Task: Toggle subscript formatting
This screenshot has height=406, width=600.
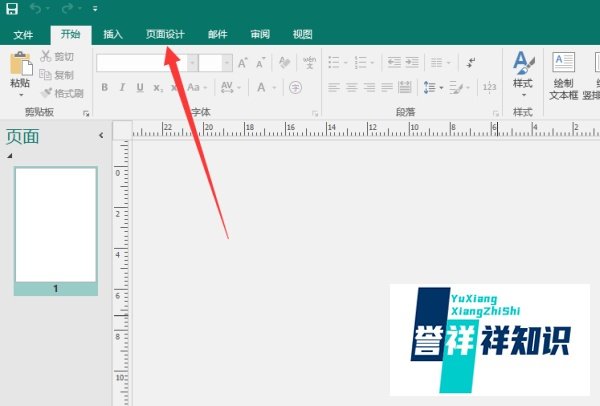Action: (x=158, y=88)
